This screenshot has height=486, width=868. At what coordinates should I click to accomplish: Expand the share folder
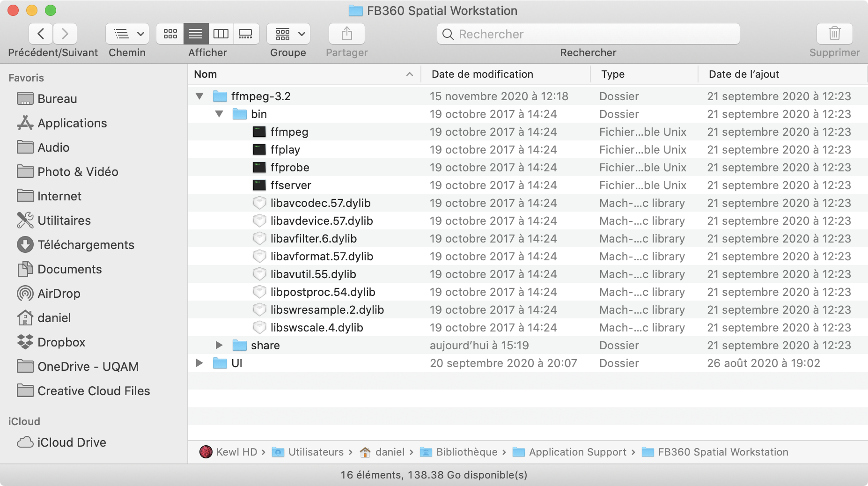coord(219,346)
